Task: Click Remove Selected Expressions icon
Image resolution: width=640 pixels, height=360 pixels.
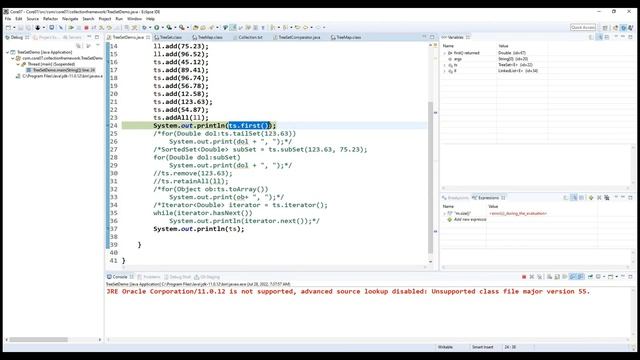Action: click(599, 198)
